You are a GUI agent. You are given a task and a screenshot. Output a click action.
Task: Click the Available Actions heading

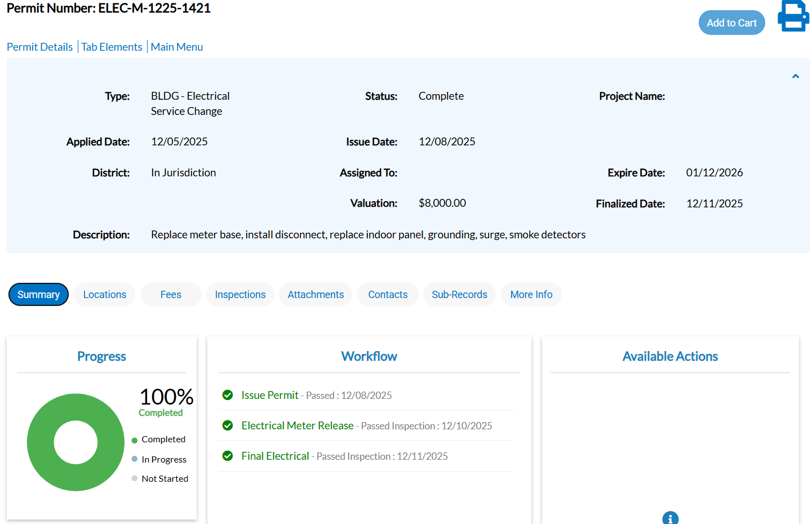tap(670, 356)
